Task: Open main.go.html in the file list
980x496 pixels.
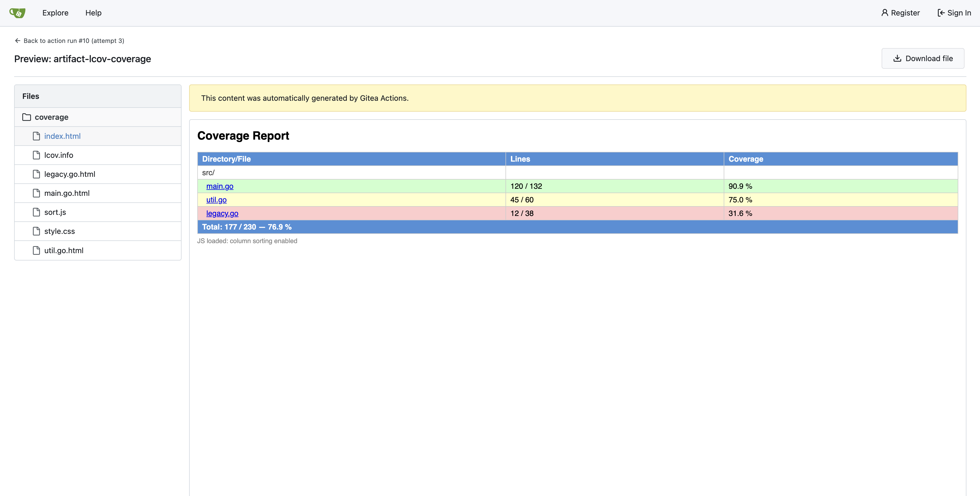Action: click(x=98, y=193)
